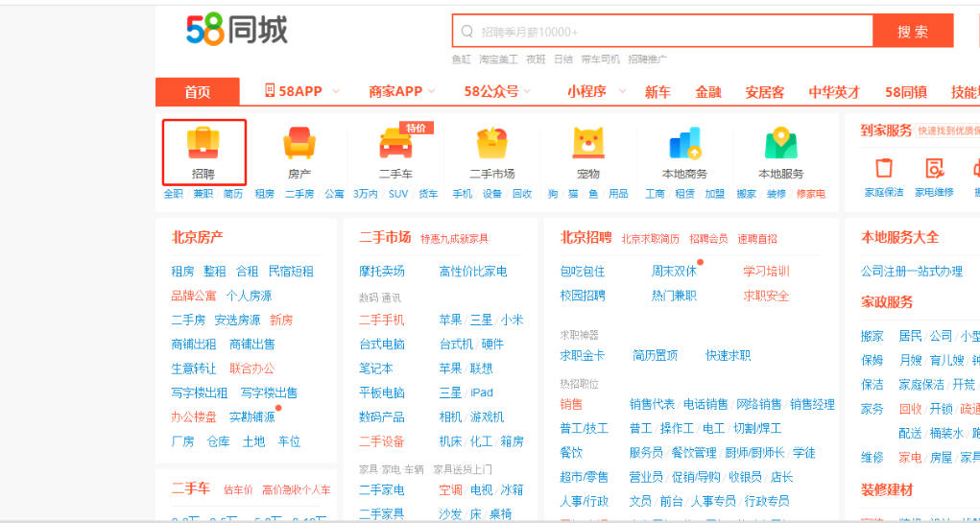Image resolution: width=980 pixels, height=523 pixels.
Task: Open the 房产 armchair category icon
Action: coord(299,143)
